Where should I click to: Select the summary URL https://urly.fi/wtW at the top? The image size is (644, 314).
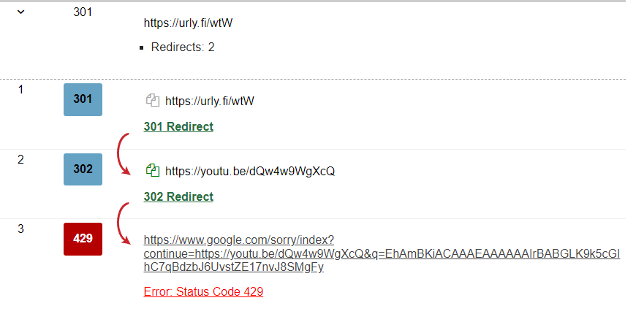[x=188, y=23]
